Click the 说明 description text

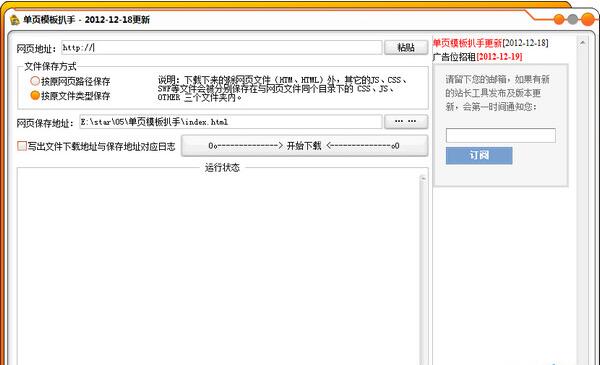[282, 88]
